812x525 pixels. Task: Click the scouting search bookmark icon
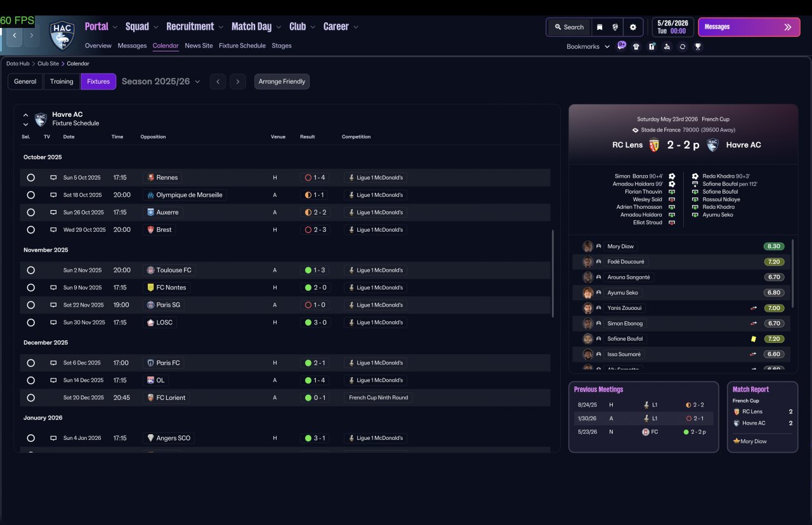(667, 46)
